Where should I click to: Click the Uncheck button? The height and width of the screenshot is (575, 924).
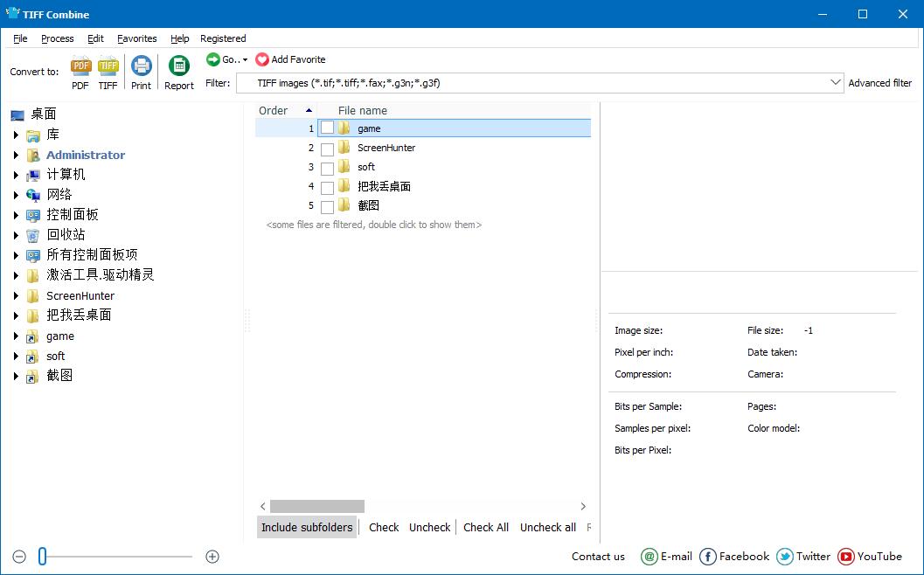(x=429, y=527)
